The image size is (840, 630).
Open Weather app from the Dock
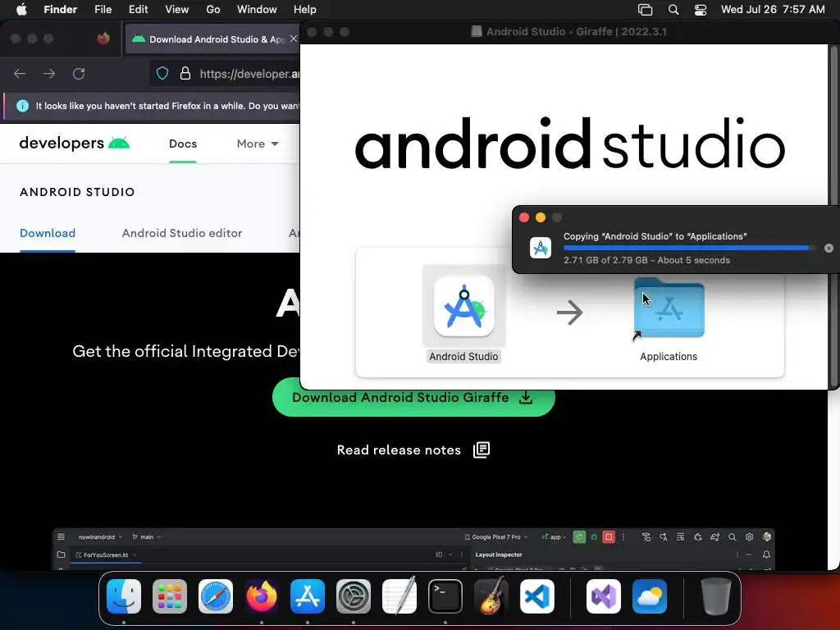click(x=650, y=596)
